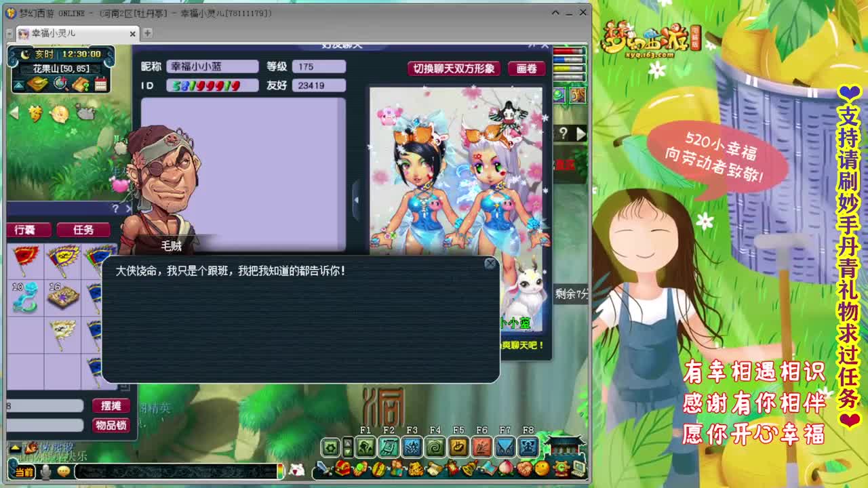The image size is (868, 488).
Task: Click the dialogue text 大侠饶命
Action: 231,270
